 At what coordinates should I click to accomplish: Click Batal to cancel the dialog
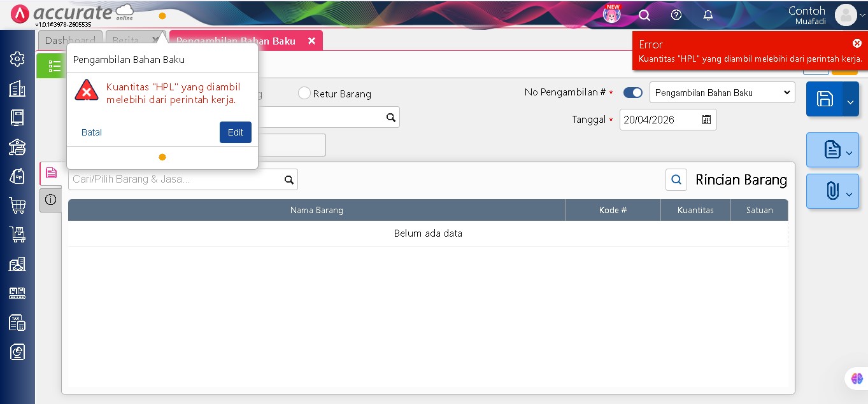(x=92, y=132)
